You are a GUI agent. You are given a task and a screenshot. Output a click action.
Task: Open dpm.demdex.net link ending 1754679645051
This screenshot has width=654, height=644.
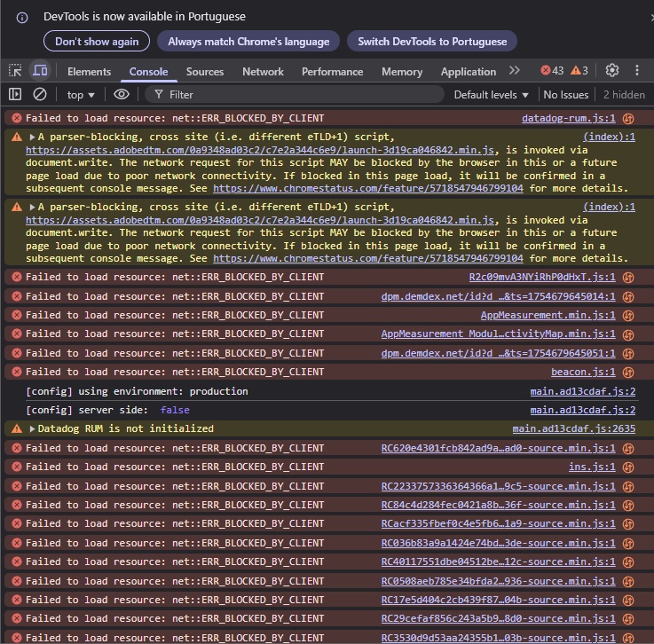[x=499, y=353]
